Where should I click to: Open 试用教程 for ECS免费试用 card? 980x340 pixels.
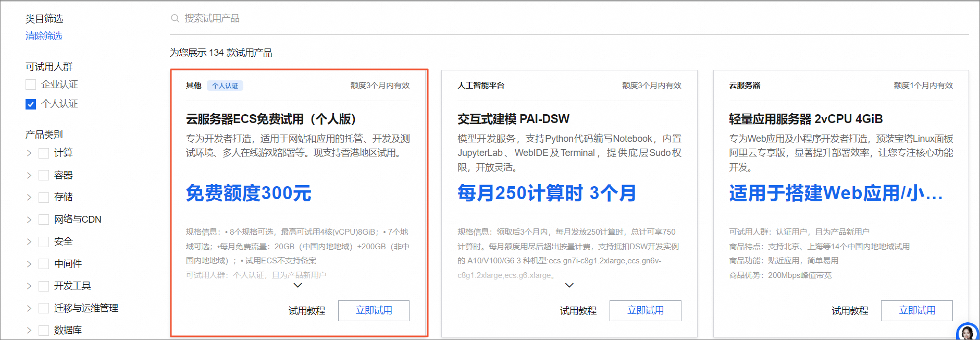[307, 311]
